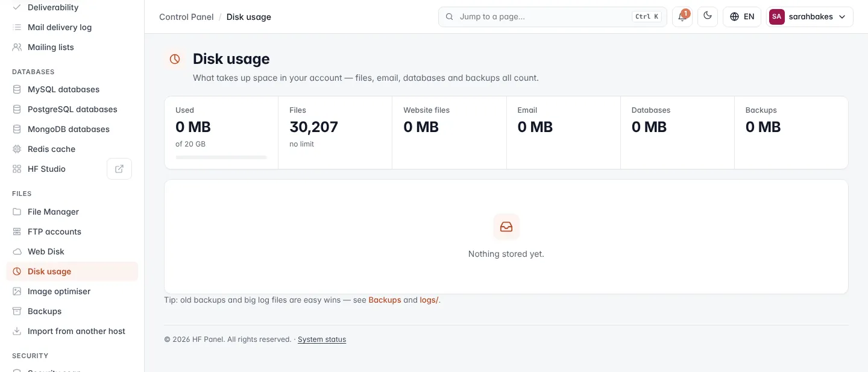Click the FTP accounts server icon
This screenshot has width=868, height=372.
tap(17, 232)
